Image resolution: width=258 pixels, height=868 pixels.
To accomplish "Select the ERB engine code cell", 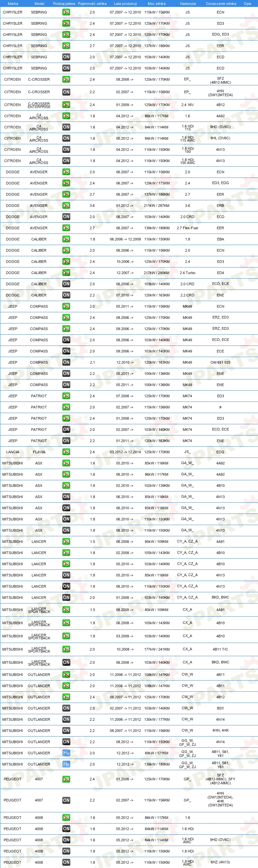I will [x=220, y=206].
